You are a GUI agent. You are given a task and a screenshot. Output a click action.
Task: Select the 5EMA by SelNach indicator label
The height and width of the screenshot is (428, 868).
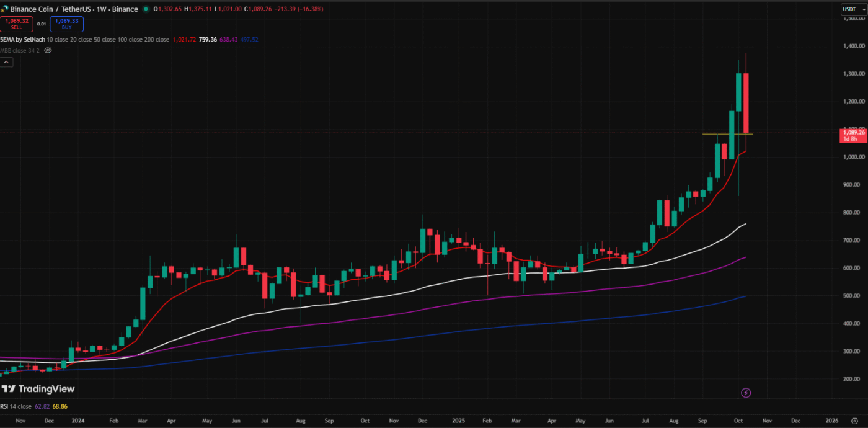pos(22,40)
